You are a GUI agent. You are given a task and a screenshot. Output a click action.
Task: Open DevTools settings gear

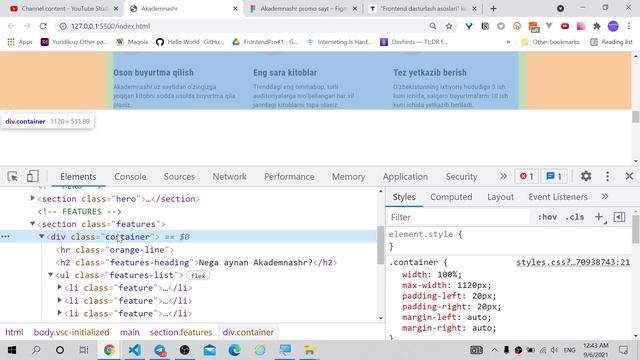586,176
